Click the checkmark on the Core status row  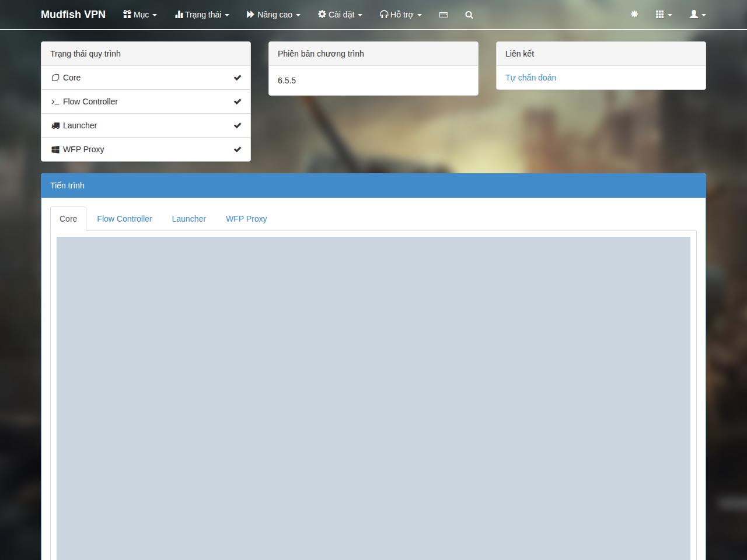click(x=238, y=78)
